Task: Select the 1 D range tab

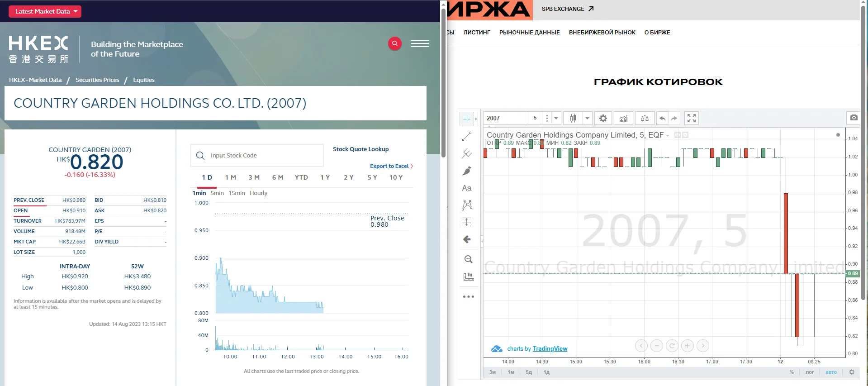Action: pyautogui.click(x=207, y=177)
